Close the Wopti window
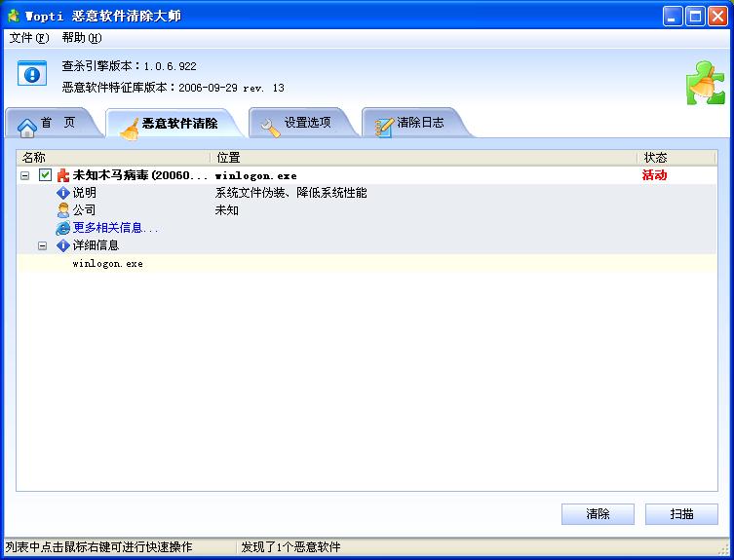 coord(717,17)
